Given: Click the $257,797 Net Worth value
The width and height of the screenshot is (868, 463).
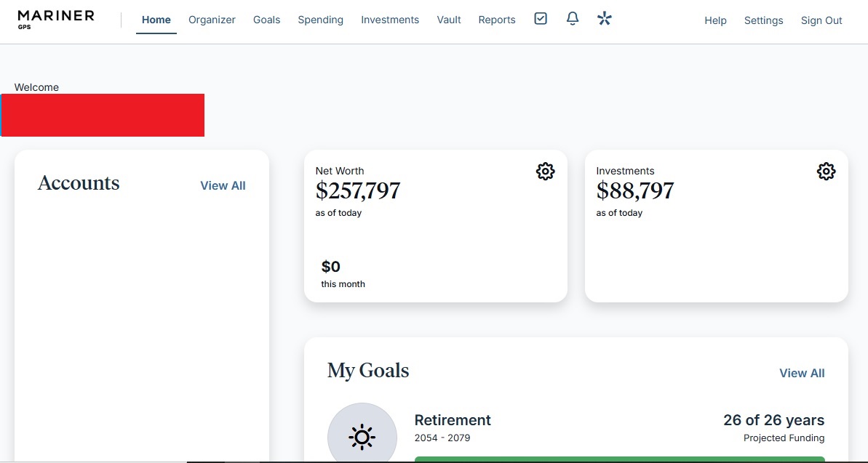Looking at the screenshot, I should (x=358, y=191).
